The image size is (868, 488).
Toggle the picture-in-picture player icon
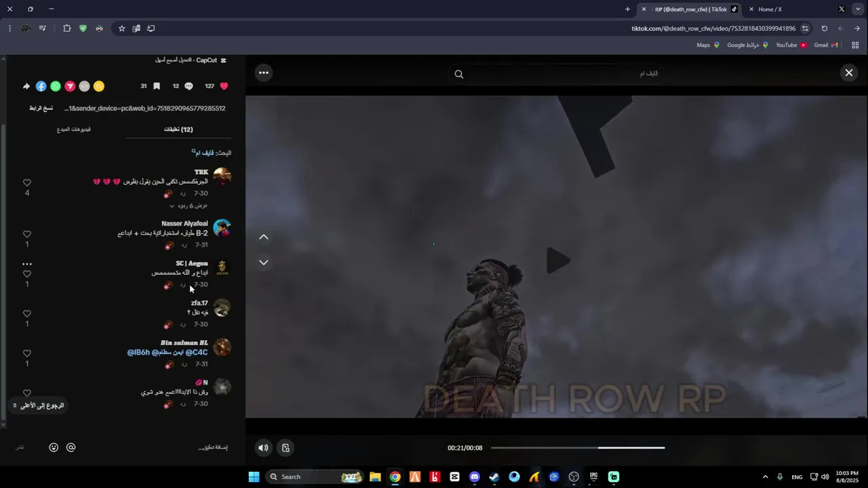point(285,447)
